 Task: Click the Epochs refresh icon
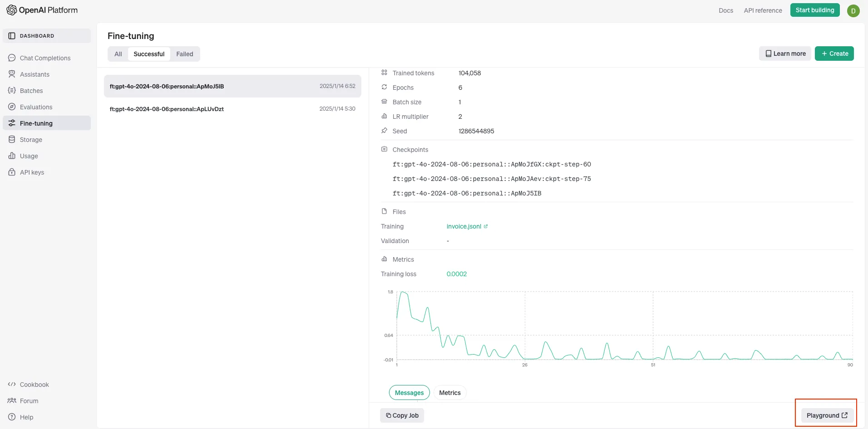coord(384,87)
